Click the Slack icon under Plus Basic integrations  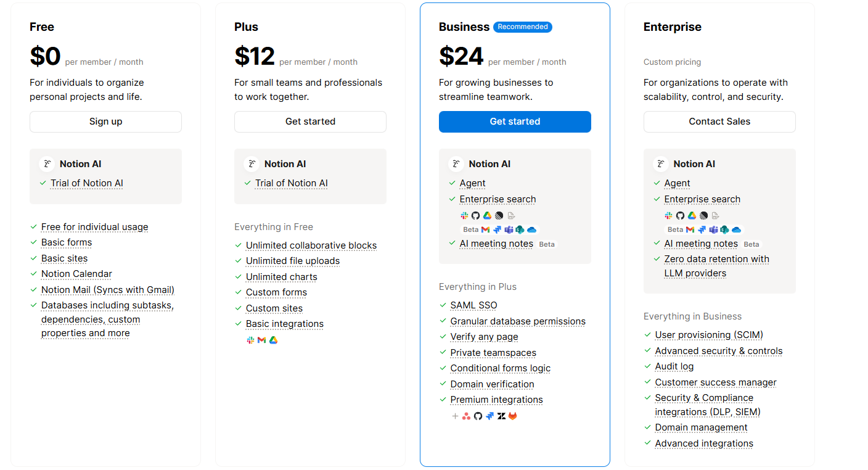[x=250, y=340]
